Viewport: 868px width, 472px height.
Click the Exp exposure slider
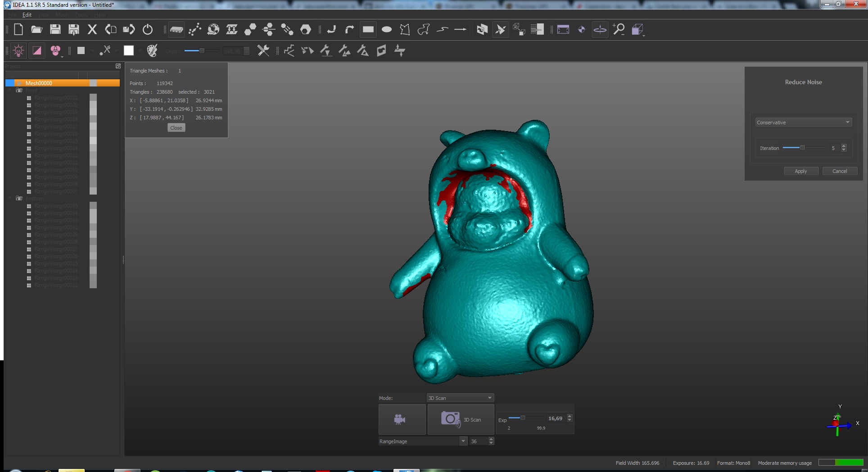point(526,418)
